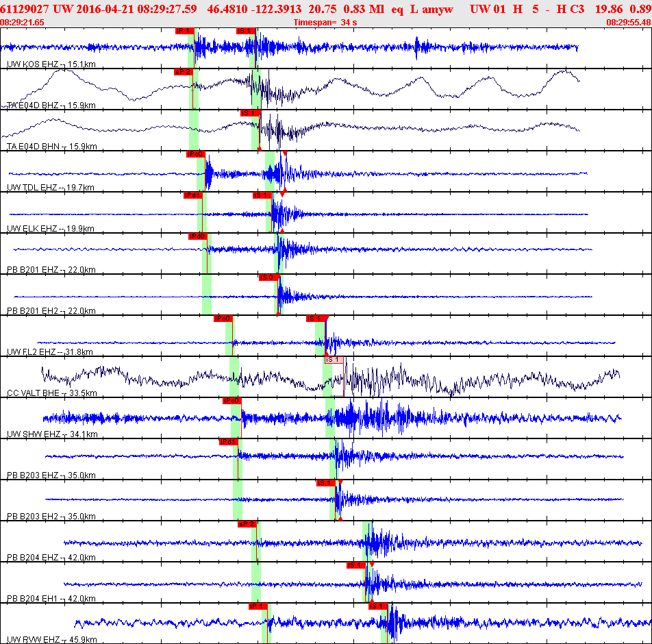Click the coordinates 46.4810 -122.3913 in the header
The width and height of the screenshot is (652, 644).
(254, 9)
